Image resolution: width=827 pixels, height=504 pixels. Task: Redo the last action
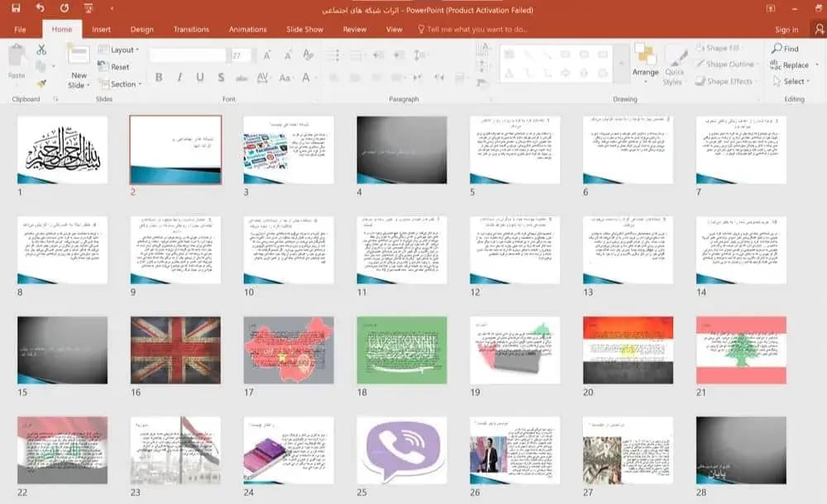tap(65, 8)
